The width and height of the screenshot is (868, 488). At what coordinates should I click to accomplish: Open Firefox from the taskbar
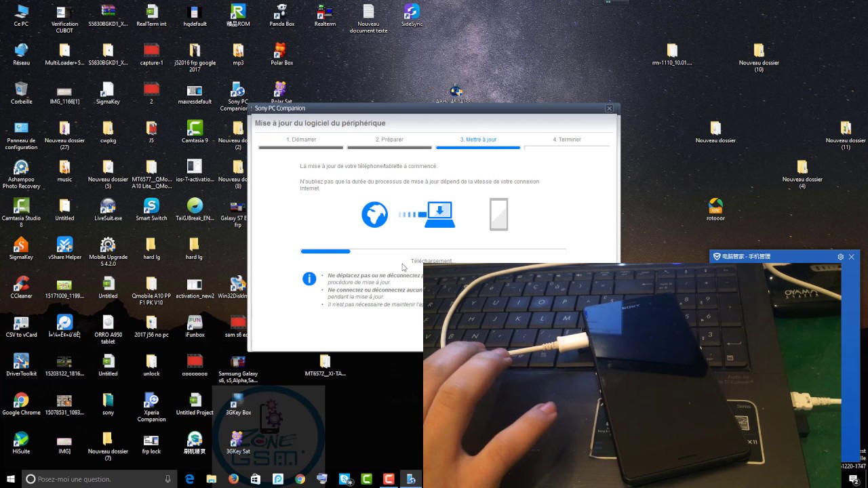point(233,479)
